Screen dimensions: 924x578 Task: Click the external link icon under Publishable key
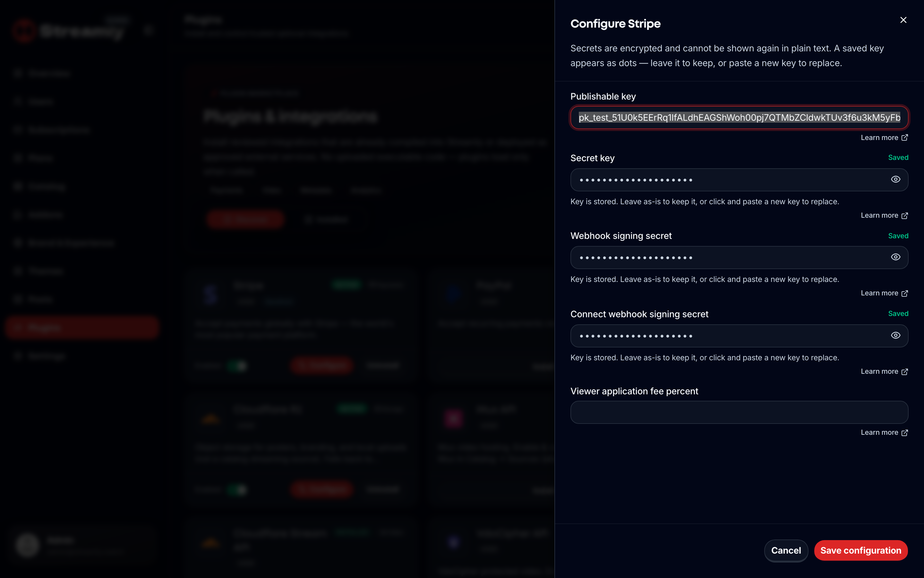tap(904, 138)
